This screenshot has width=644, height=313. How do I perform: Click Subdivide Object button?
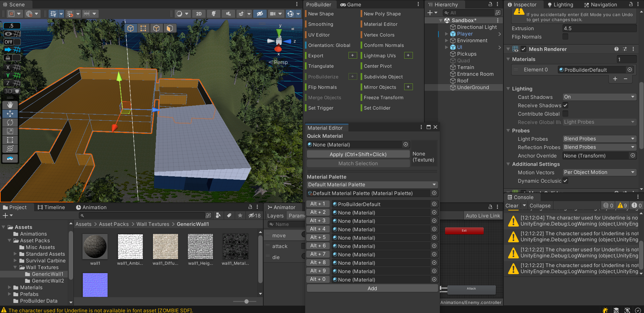383,77
